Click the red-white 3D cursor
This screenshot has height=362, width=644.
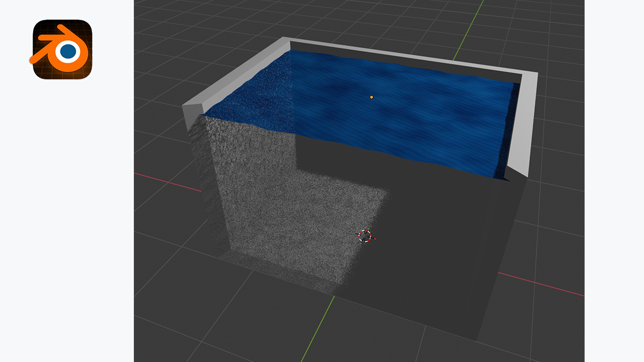point(364,236)
